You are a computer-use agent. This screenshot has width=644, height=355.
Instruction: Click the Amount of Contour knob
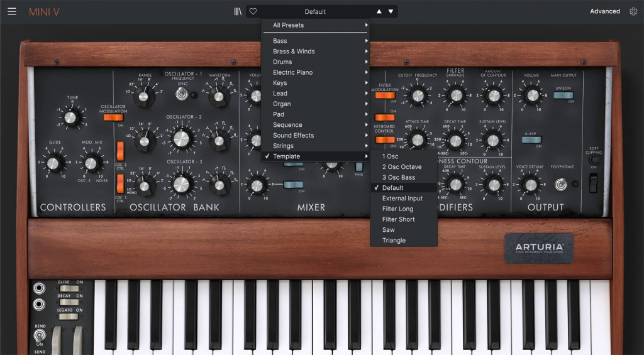494,96
